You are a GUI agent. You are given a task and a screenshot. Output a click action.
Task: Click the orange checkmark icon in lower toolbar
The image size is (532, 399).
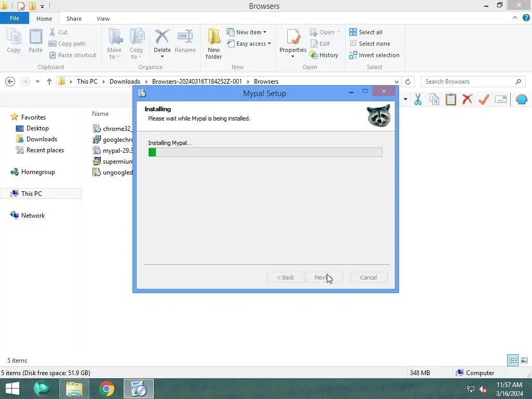point(484,99)
